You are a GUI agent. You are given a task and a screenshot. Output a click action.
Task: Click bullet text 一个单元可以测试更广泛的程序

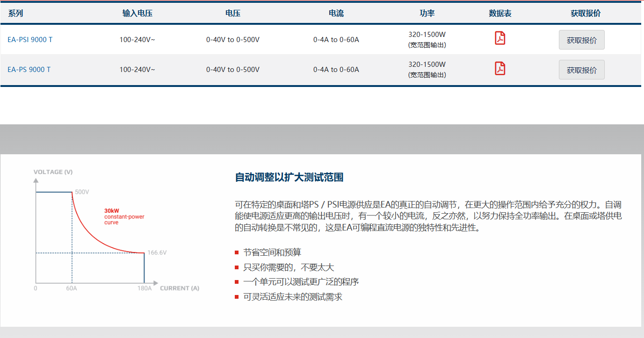pyautogui.click(x=301, y=282)
